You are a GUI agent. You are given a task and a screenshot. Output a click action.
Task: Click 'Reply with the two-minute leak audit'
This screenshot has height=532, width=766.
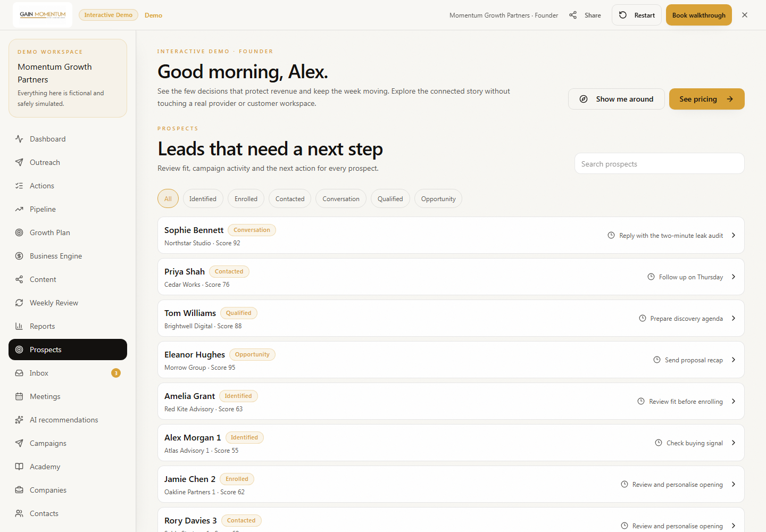[671, 236]
